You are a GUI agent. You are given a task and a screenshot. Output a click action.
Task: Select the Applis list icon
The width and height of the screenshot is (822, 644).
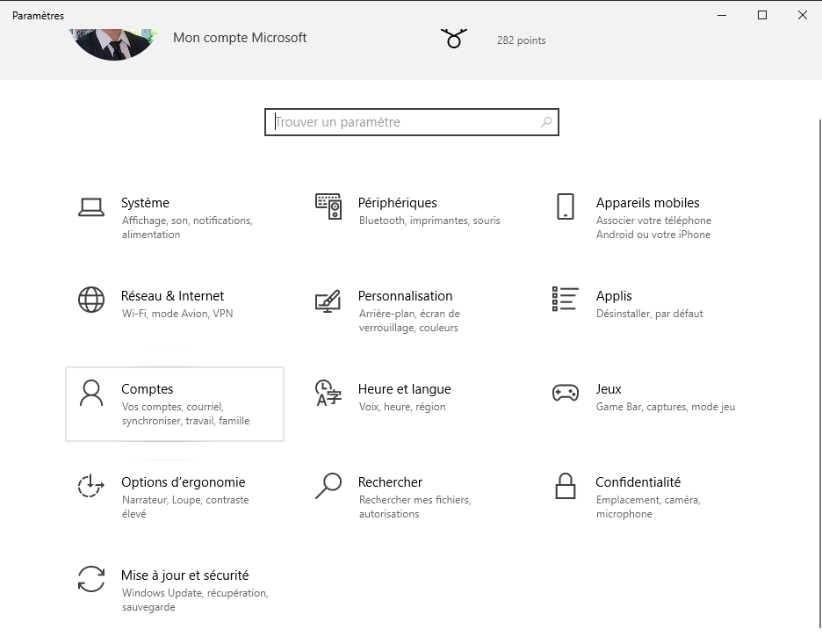566,300
